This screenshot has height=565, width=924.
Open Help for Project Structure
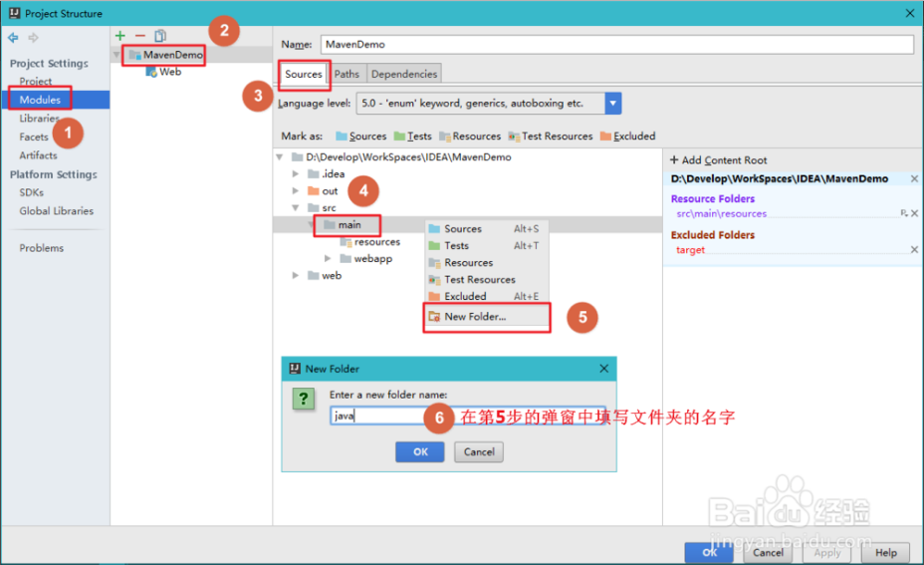point(886,552)
